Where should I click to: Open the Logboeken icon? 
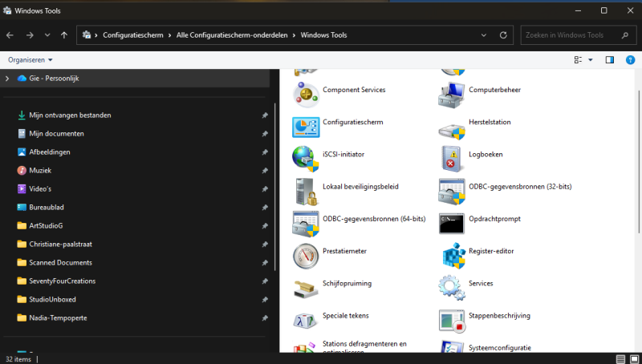[x=452, y=159]
